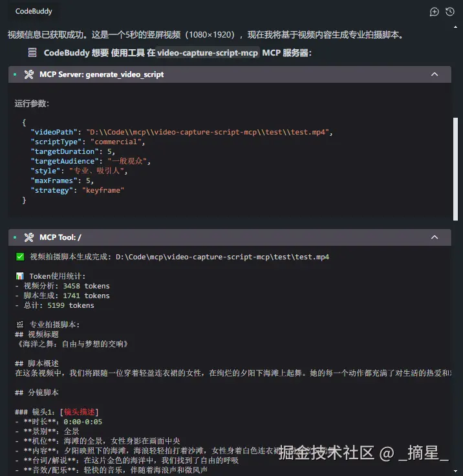Click the wrench icon beside MCP Server

(x=29, y=74)
